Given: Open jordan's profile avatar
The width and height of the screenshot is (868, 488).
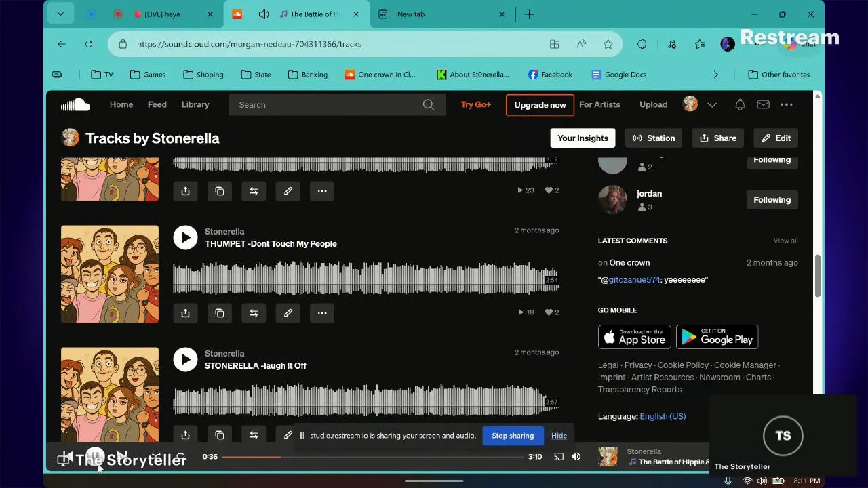Looking at the screenshot, I should click(x=612, y=200).
